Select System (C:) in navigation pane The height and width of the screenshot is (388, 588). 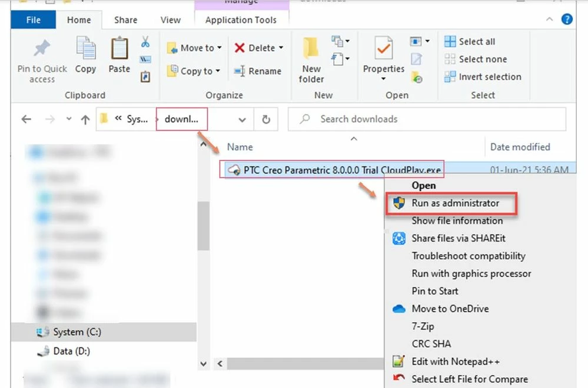77,332
